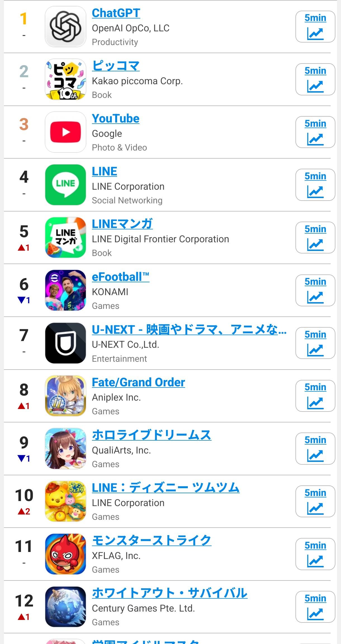Viewport: 341px width, 644px height.
Task: Open the 5min chart button for ChatGPT
Action: pyautogui.click(x=315, y=27)
